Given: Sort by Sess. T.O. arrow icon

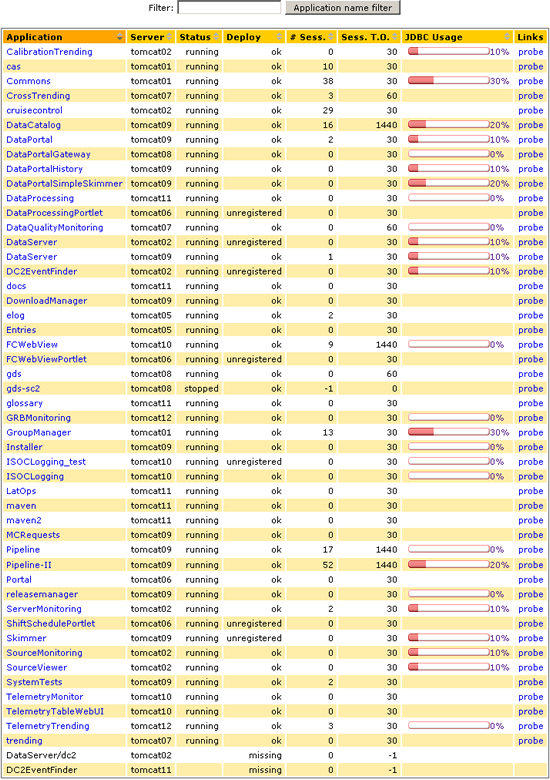Looking at the screenshot, I should 395,37.
